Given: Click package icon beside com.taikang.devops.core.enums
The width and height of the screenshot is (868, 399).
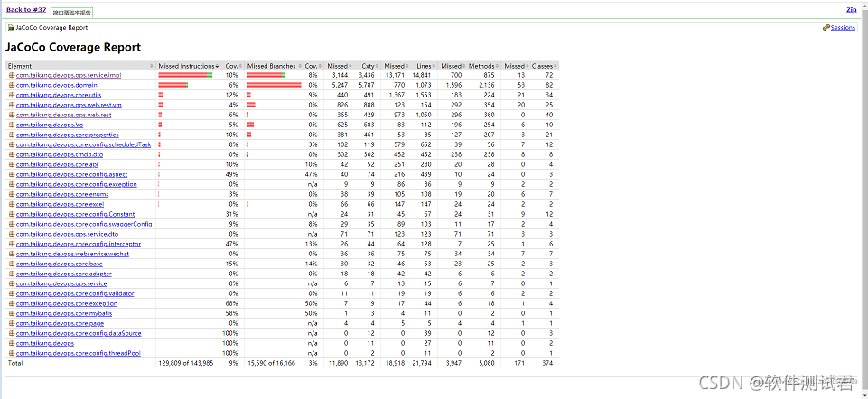Looking at the screenshot, I should pos(11,194).
